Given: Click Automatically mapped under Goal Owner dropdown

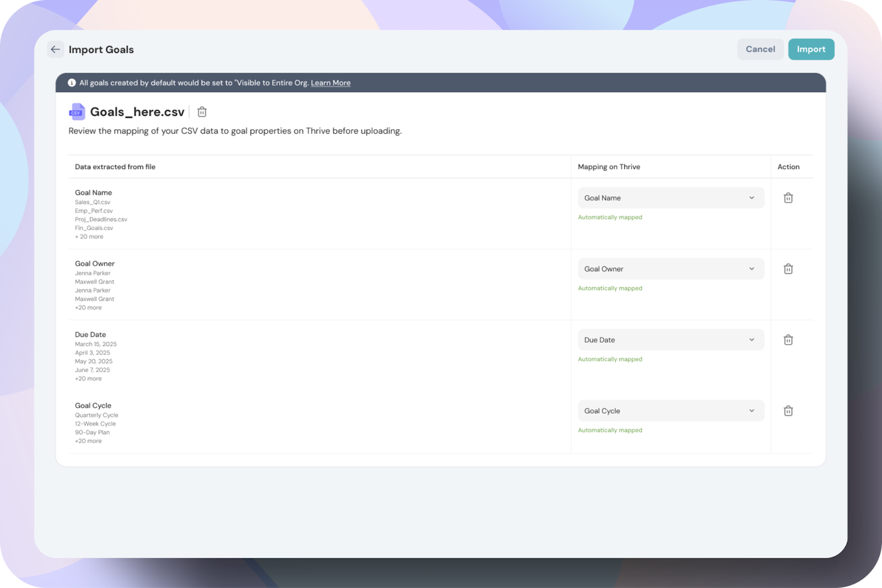Looking at the screenshot, I should coord(610,289).
